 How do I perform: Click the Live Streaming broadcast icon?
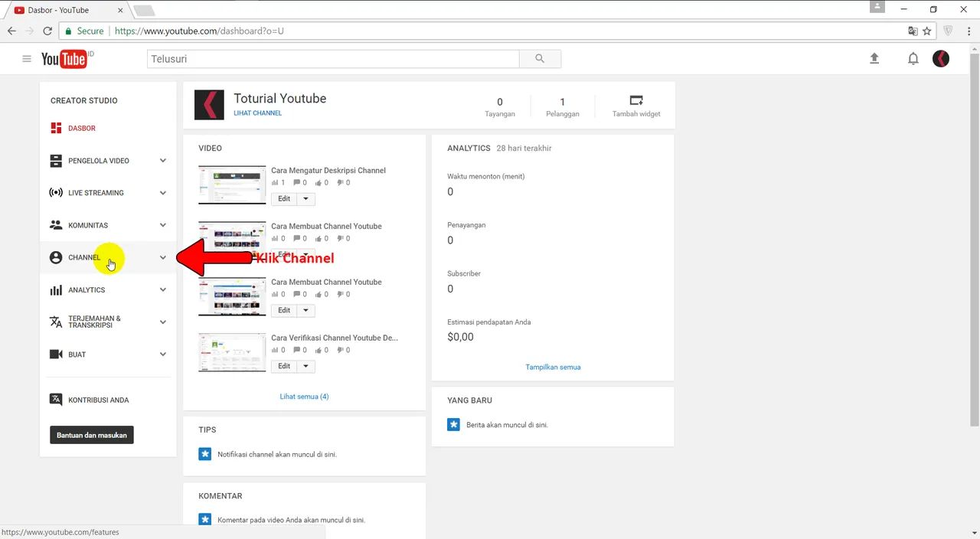pyautogui.click(x=56, y=193)
